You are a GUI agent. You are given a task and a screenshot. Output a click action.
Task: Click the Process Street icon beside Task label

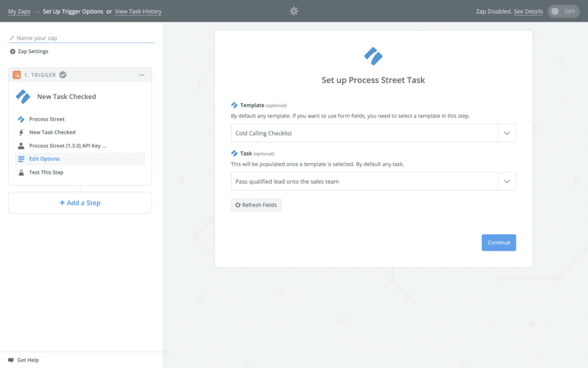234,153
